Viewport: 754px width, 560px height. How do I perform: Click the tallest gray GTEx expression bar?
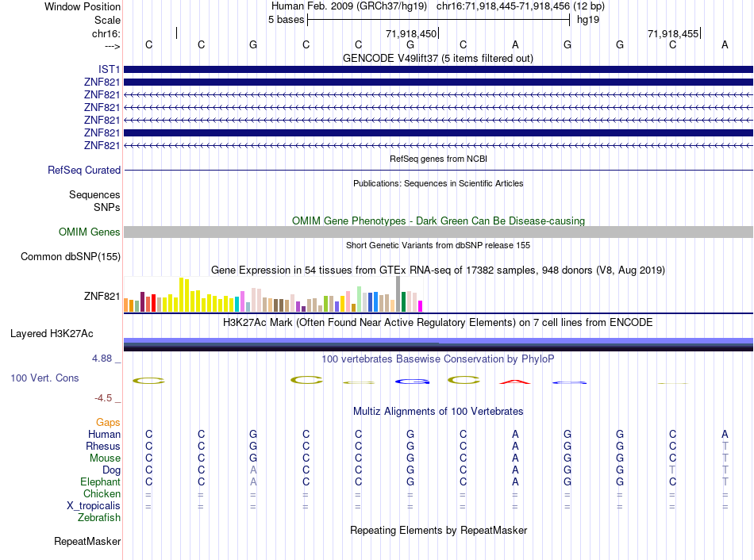pos(398,294)
